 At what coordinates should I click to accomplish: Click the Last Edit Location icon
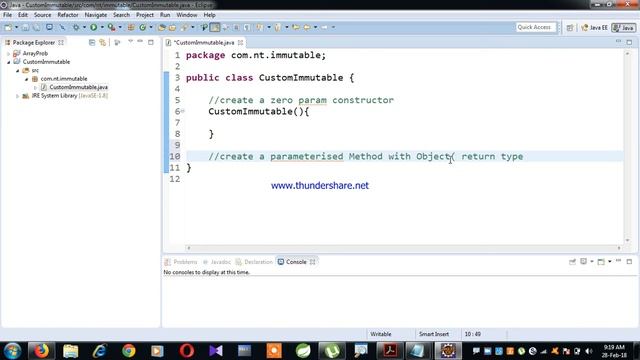[x=296, y=27]
